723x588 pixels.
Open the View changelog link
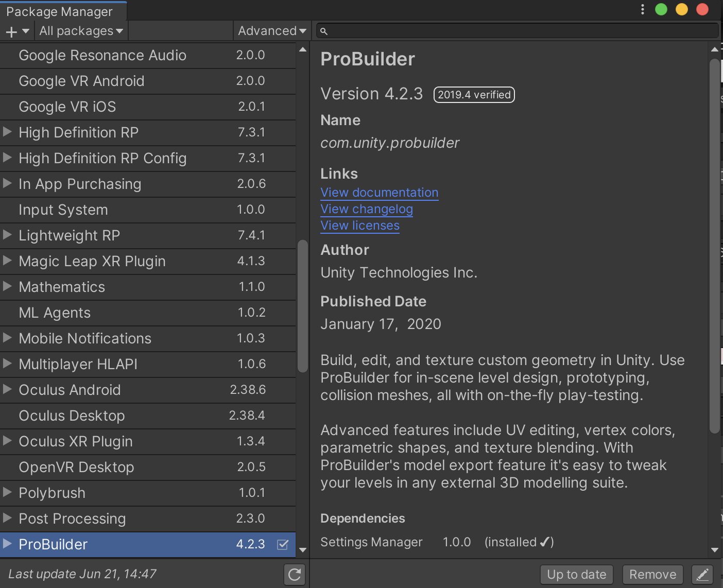[366, 209]
